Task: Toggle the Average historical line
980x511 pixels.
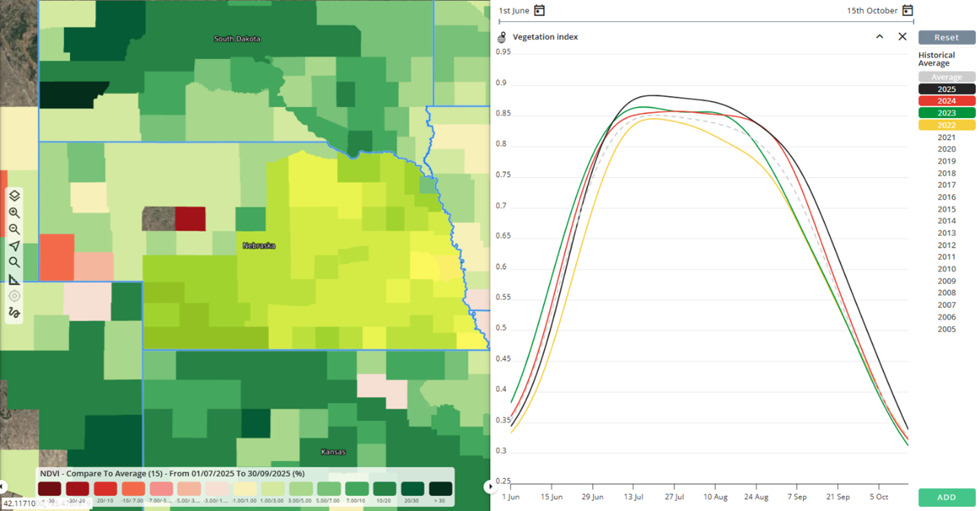Action: (x=946, y=76)
